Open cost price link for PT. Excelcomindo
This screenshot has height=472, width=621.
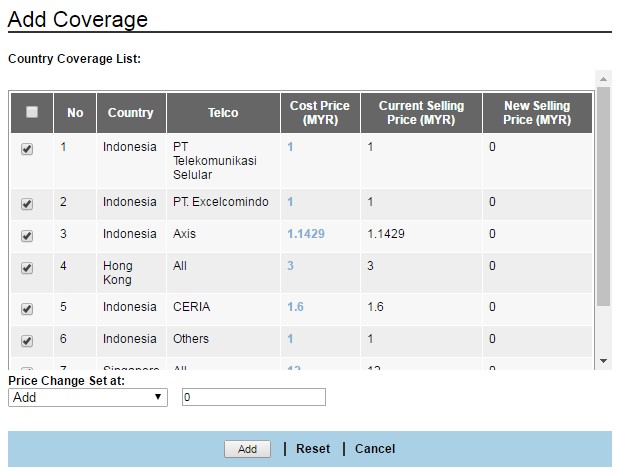[x=290, y=202]
